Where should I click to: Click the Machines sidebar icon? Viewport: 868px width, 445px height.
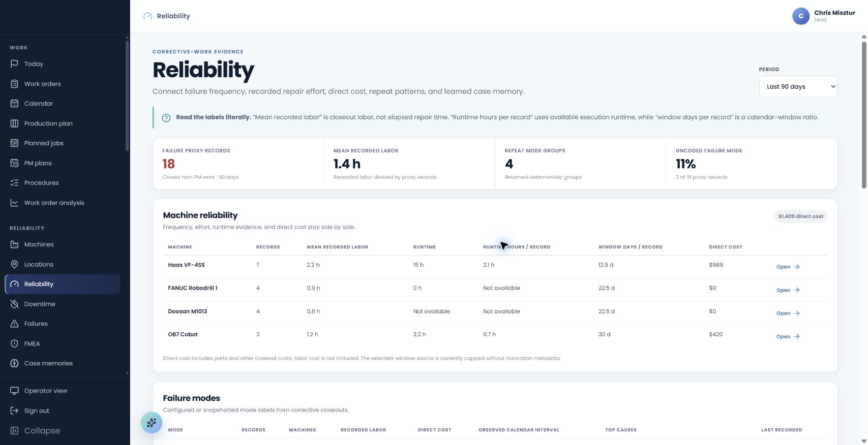point(14,244)
